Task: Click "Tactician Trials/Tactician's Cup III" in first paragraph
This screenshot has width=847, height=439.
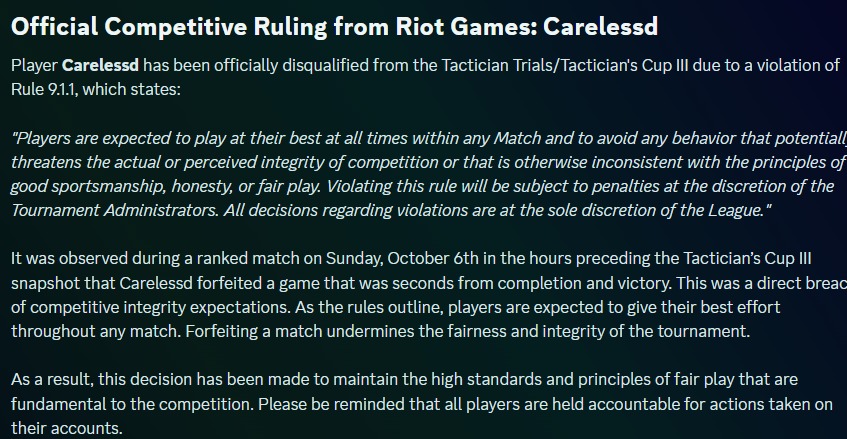Action: click(x=608, y=66)
